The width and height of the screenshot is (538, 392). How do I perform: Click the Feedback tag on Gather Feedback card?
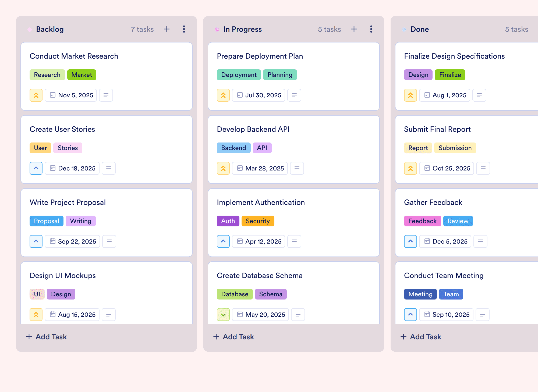tap(422, 221)
